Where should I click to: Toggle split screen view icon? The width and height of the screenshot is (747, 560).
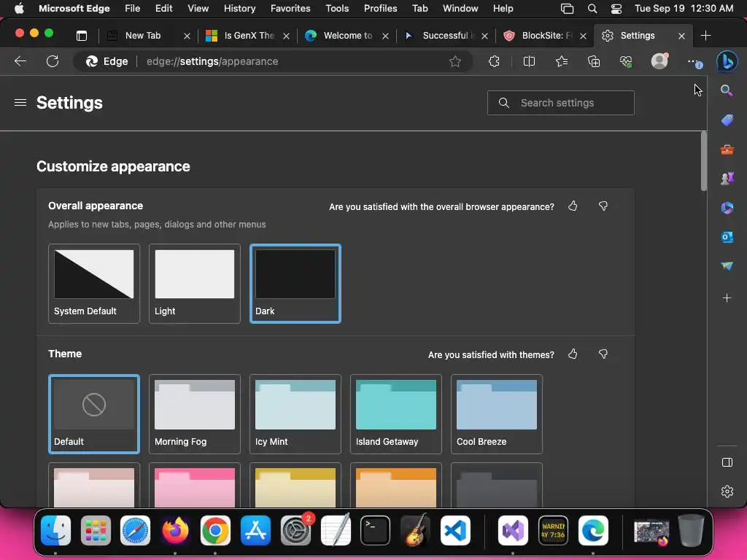[529, 61]
